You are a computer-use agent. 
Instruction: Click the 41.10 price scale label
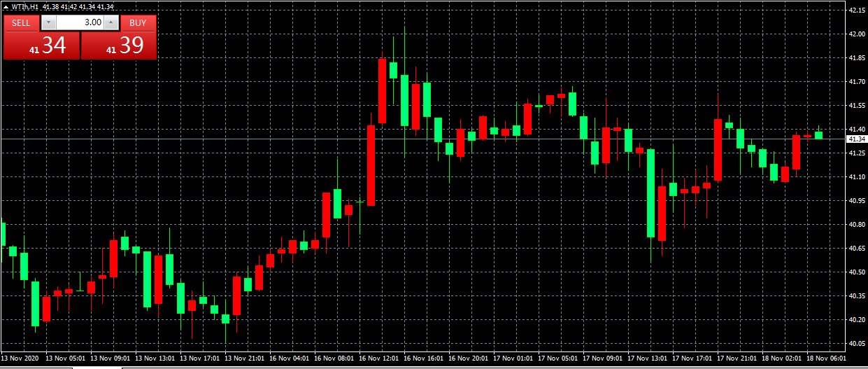(x=857, y=177)
